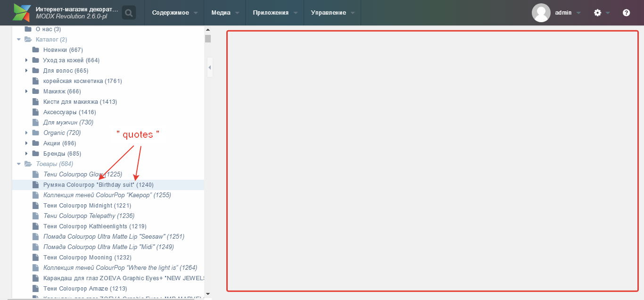Click document icon of Тени Colourpop Telepathy

pos(35,216)
